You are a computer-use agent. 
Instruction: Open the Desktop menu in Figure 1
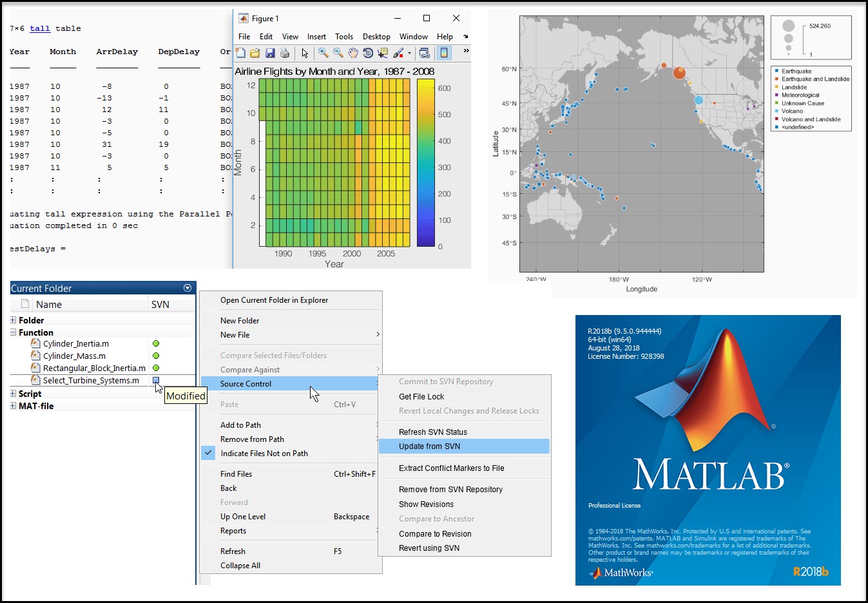[376, 37]
